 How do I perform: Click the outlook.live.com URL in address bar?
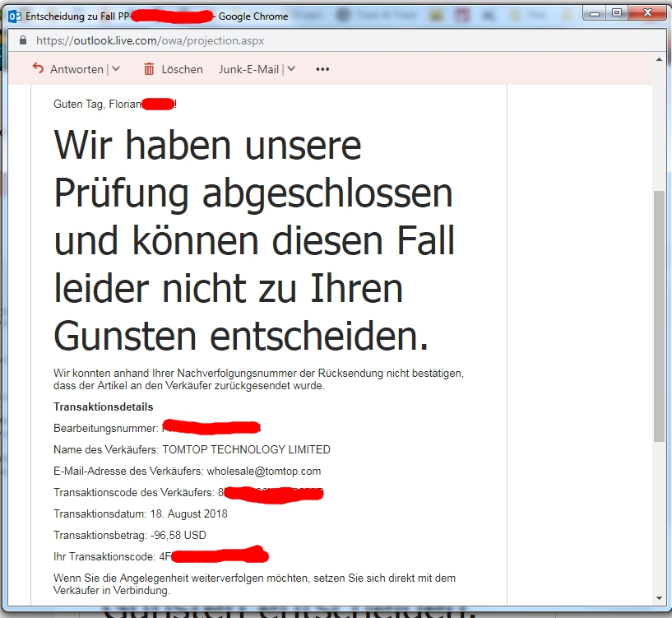151,40
